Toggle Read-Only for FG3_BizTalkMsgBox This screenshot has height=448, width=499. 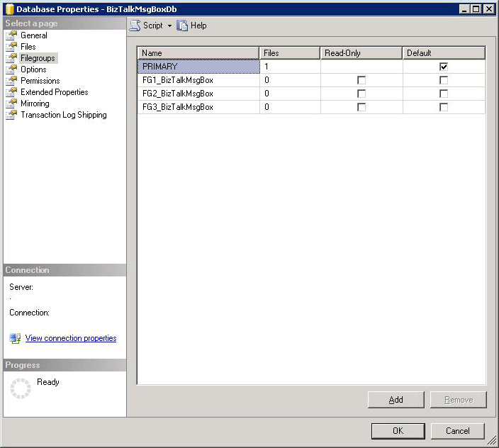click(x=361, y=107)
